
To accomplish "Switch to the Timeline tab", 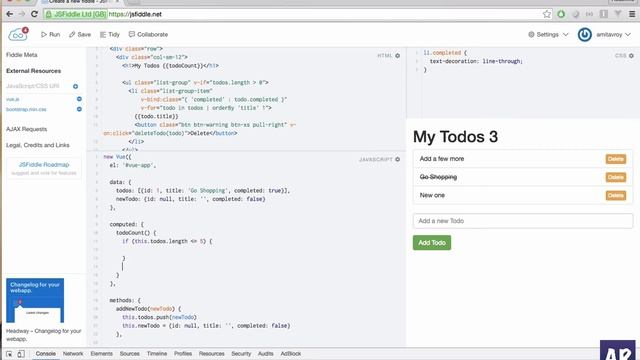I will tap(157, 353).
